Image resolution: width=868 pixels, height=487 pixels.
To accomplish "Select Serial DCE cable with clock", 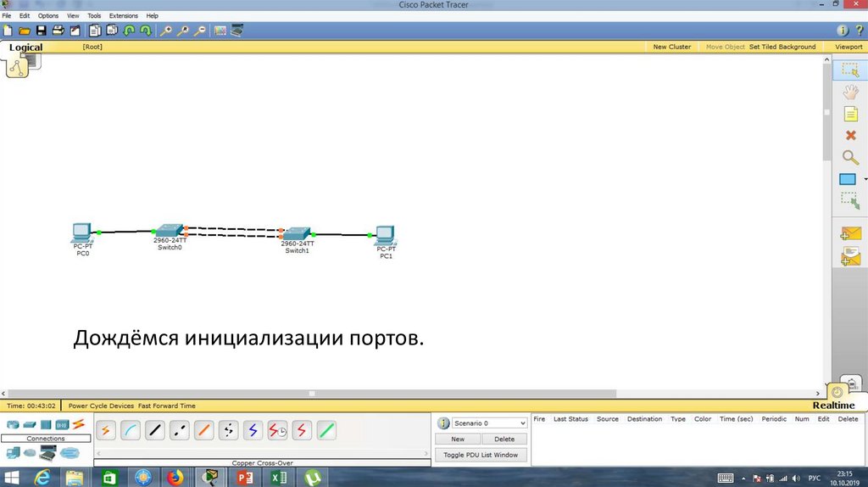I will [277, 430].
